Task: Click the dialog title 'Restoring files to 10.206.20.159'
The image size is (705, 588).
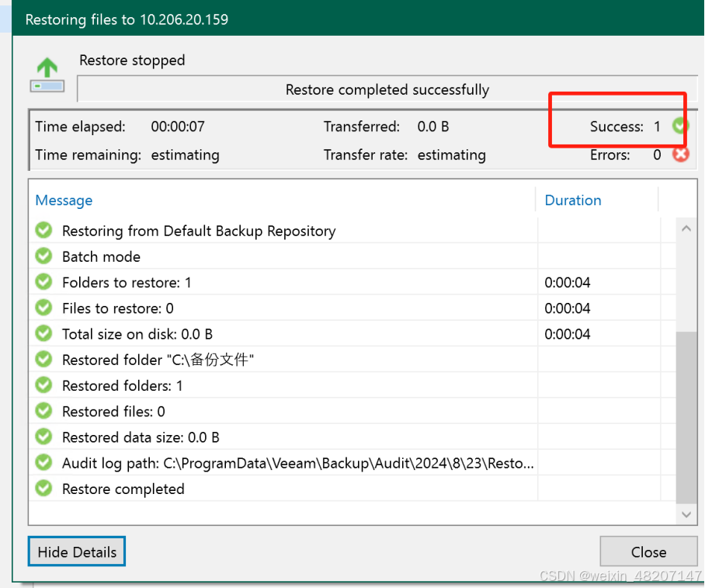Action: point(127,19)
